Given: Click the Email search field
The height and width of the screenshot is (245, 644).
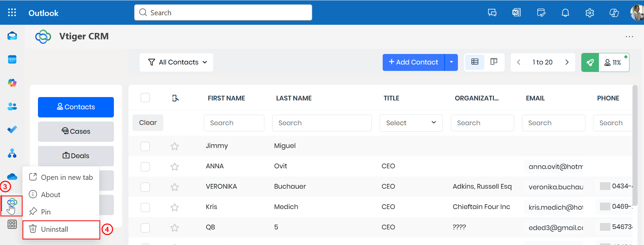Looking at the screenshot, I should pos(554,123).
